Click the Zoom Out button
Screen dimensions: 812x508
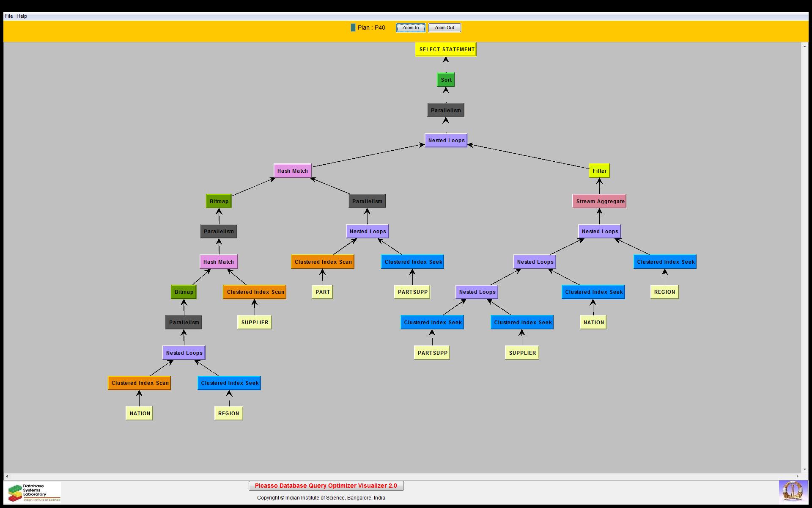pyautogui.click(x=444, y=28)
